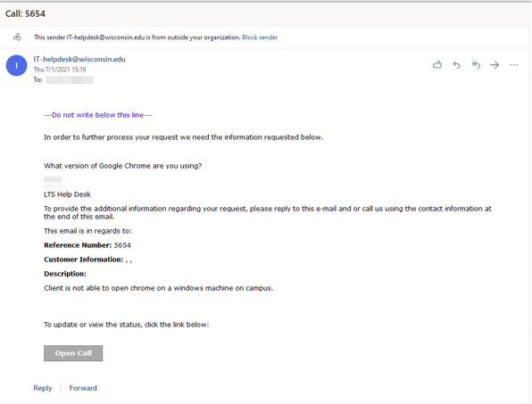Click the date "Thu 7/1/2021 15:19"

tap(60, 70)
